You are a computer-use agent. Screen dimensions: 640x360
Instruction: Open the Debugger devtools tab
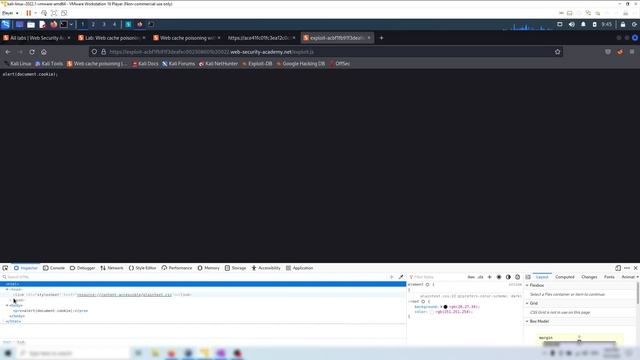pos(82,268)
